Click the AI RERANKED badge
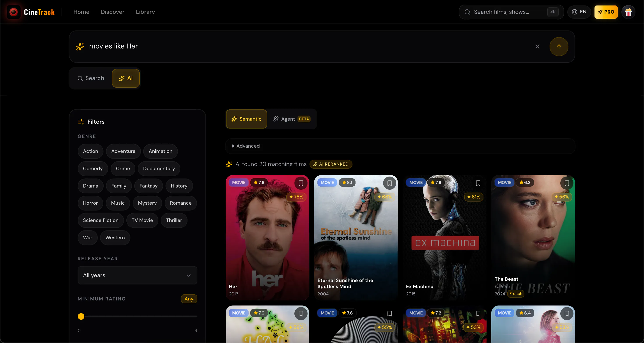The width and height of the screenshot is (644, 343). click(x=331, y=164)
